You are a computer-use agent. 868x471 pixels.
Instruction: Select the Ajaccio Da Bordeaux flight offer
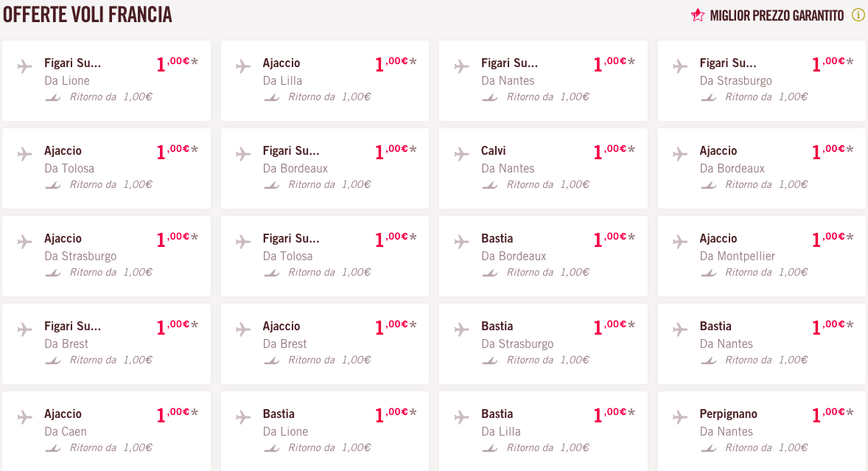pos(762,168)
